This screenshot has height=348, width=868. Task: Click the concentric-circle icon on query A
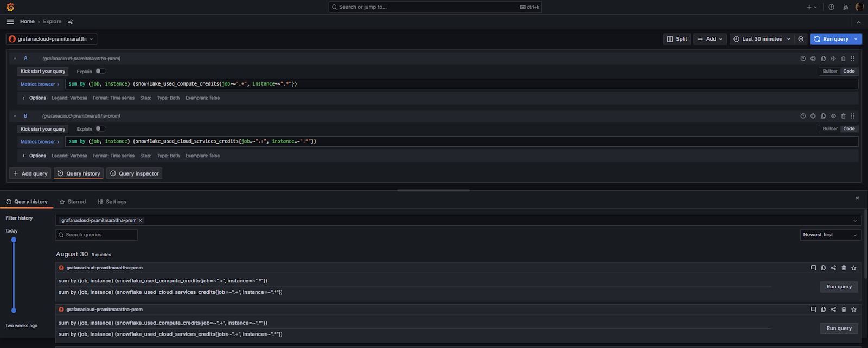coord(813,59)
